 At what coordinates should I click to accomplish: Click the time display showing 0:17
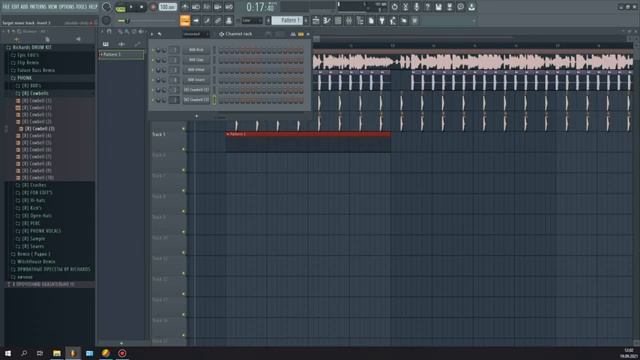click(261, 7)
